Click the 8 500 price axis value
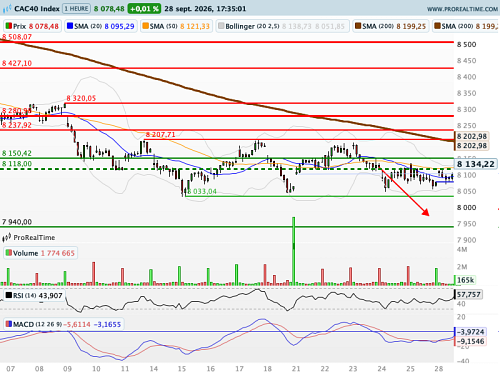 tap(466, 45)
